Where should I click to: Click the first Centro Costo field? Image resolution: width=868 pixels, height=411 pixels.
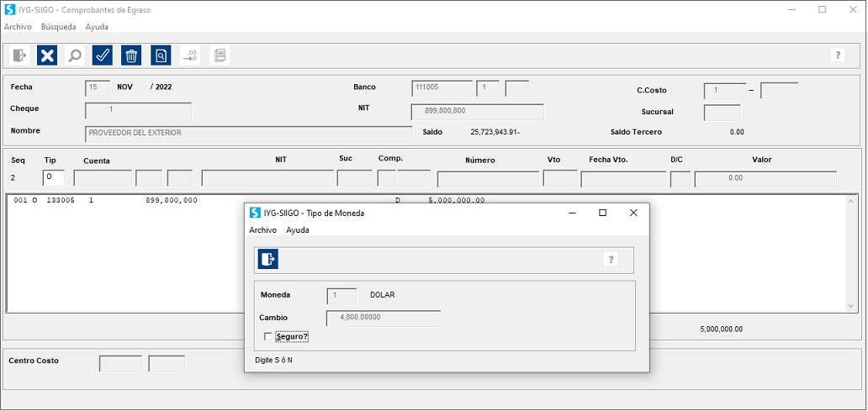(120, 363)
